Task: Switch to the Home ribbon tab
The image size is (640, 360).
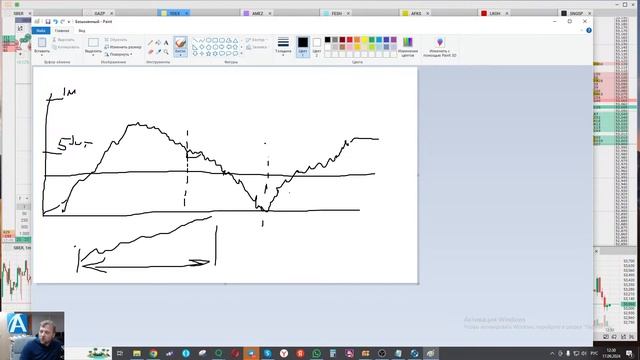Action: pyautogui.click(x=62, y=31)
